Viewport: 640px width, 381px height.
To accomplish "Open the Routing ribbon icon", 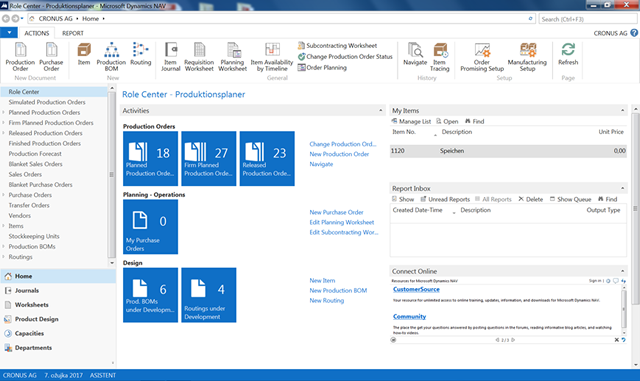I will click(140, 54).
